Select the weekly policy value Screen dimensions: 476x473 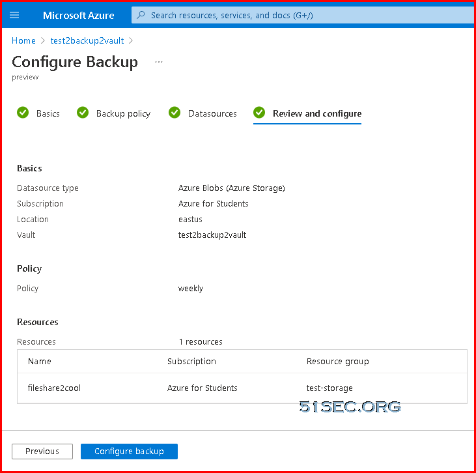tap(191, 289)
